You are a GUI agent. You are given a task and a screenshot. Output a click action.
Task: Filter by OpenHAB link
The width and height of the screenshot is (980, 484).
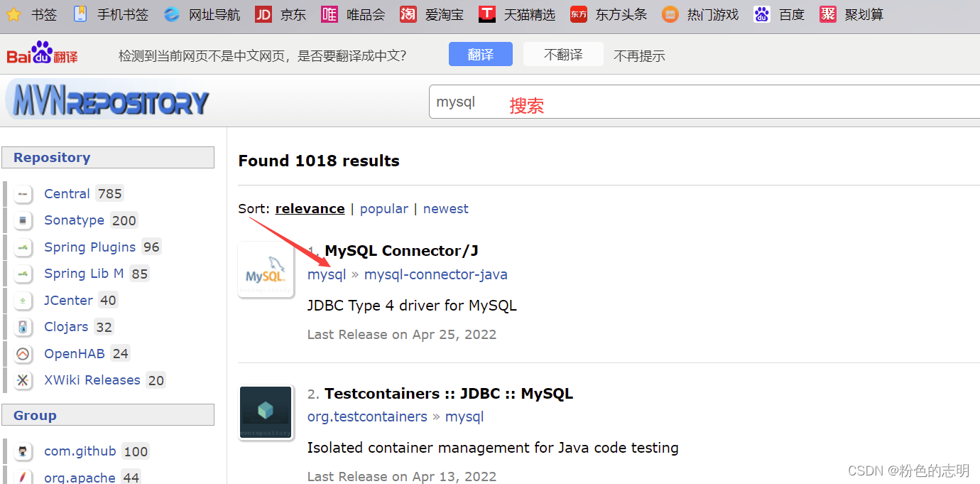click(x=75, y=354)
